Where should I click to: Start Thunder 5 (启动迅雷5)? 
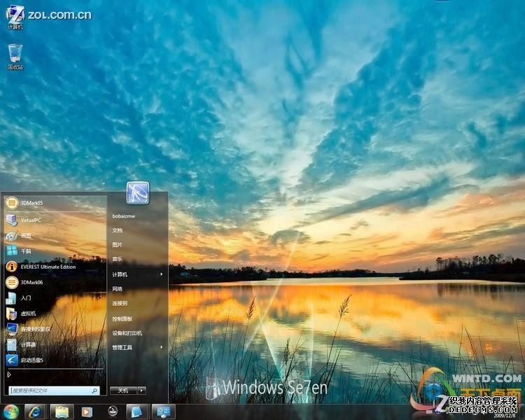32,360
